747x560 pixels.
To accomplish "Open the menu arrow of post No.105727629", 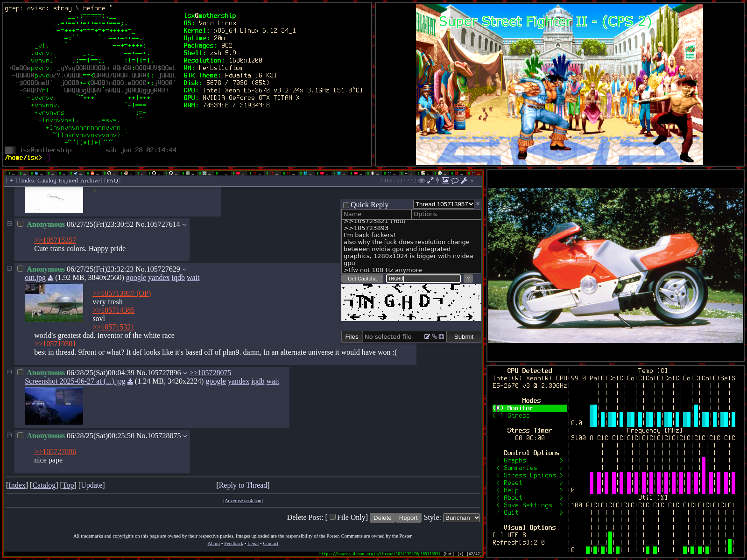I will coord(184,270).
